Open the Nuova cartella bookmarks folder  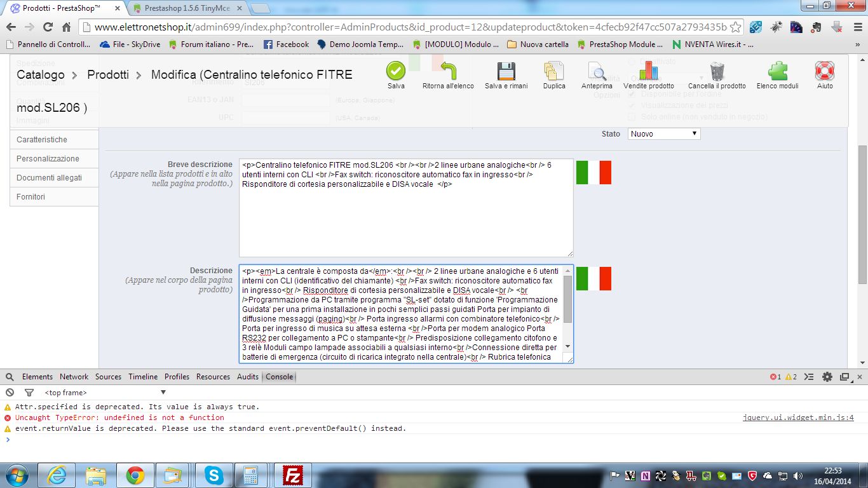(538, 44)
